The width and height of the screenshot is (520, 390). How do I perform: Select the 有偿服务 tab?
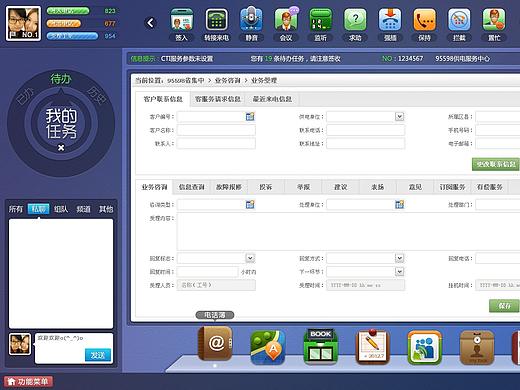[x=490, y=187]
